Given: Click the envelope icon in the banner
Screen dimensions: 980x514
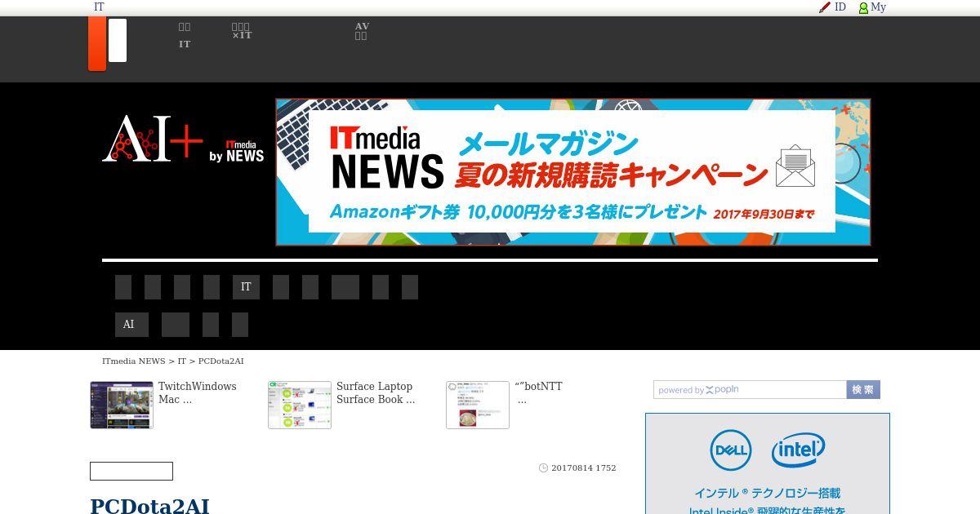Looking at the screenshot, I should 795,166.
